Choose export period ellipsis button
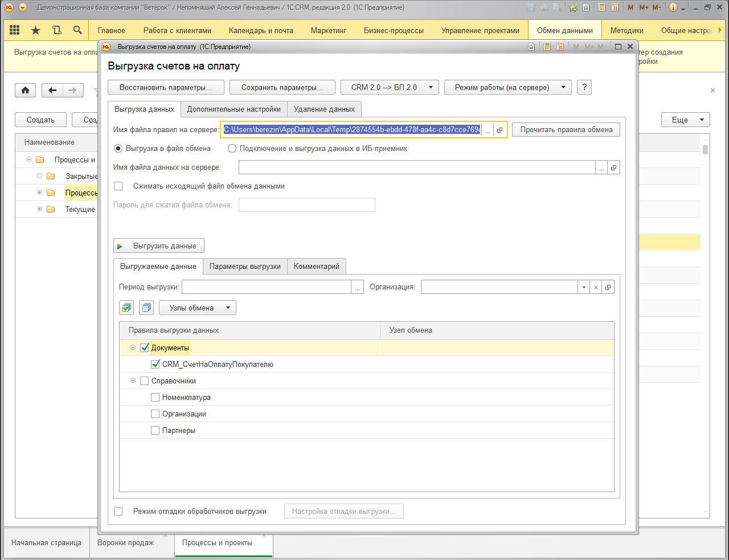Viewport: 729px width, 560px height. click(357, 287)
